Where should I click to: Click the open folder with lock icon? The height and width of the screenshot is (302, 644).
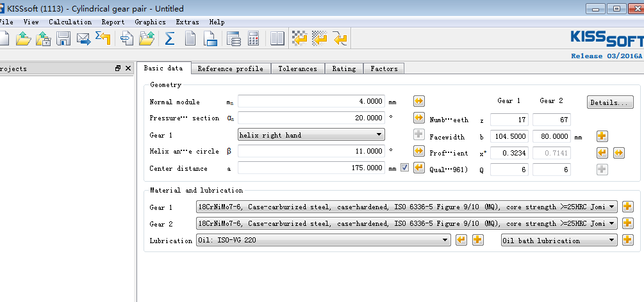pyautogui.click(x=43, y=38)
